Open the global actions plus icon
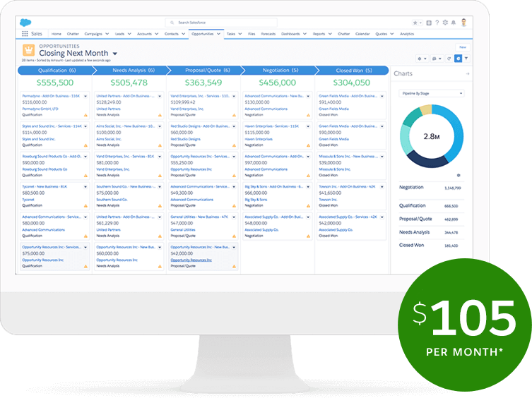This screenshot has height=398, width=532. tap(429, 23)
